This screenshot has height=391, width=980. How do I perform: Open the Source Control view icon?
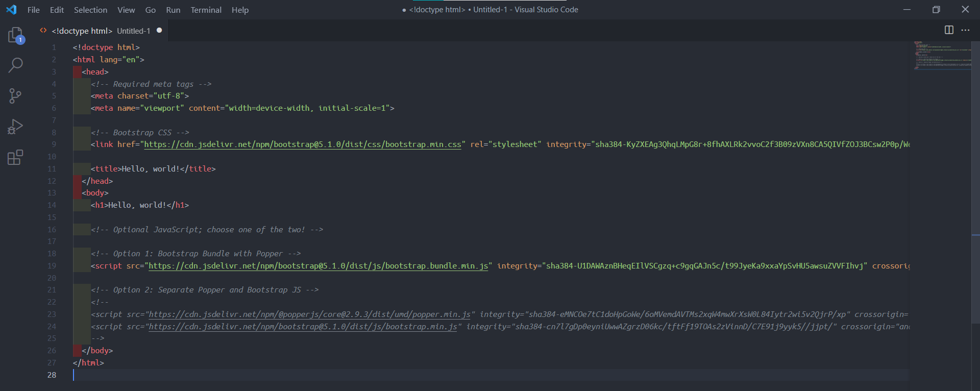(x=15, y=96)
